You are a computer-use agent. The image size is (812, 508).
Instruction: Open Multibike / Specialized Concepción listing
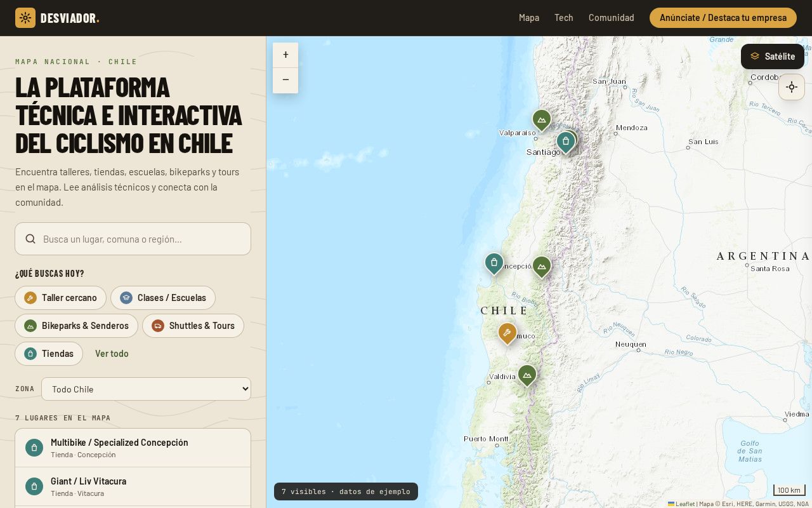pos(133,448)
